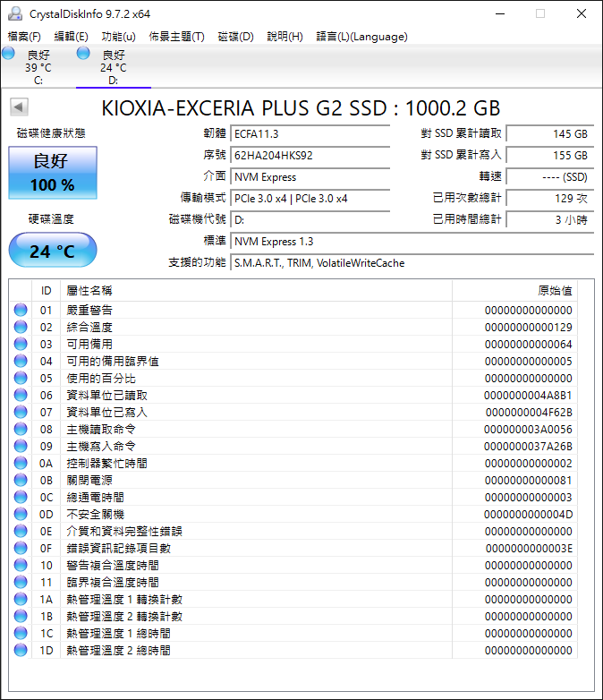This screenshot has height=700, width=603.
Task: Click status orb for 1A 熱管理溫度 1 轉換計數
Action: [21, 599]
